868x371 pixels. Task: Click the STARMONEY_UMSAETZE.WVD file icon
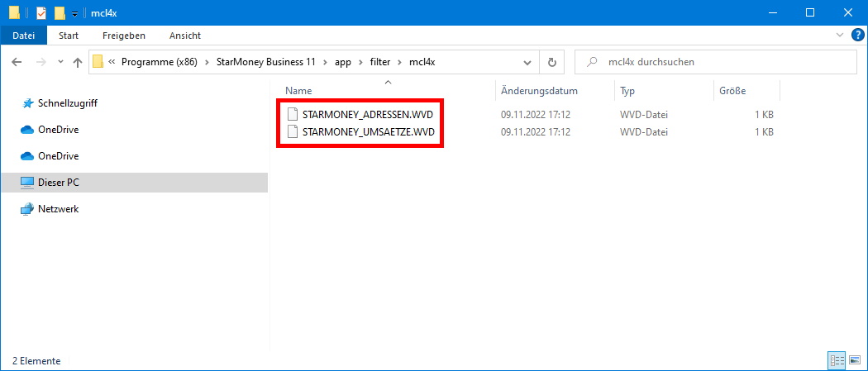tap(293, 132)
